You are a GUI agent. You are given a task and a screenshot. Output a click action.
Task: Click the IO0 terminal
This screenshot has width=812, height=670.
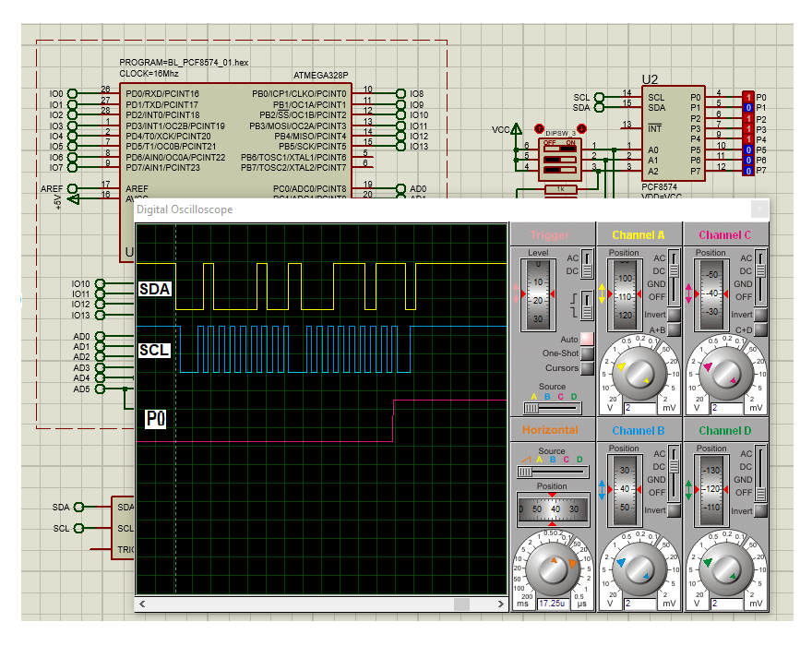73,94
